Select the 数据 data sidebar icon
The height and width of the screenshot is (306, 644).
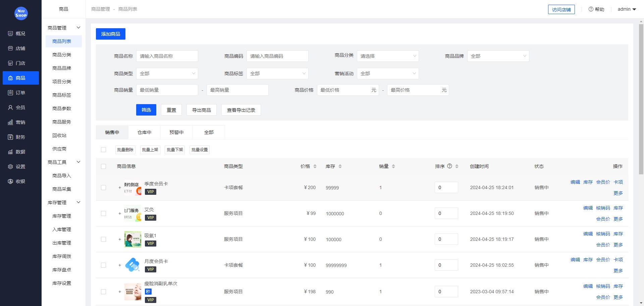coord(20,151)
